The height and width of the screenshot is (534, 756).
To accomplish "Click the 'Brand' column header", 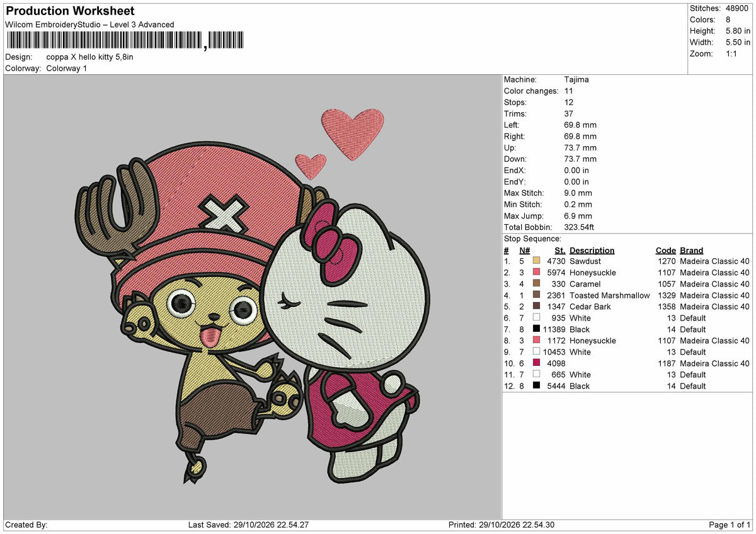I will click(691, 250).
